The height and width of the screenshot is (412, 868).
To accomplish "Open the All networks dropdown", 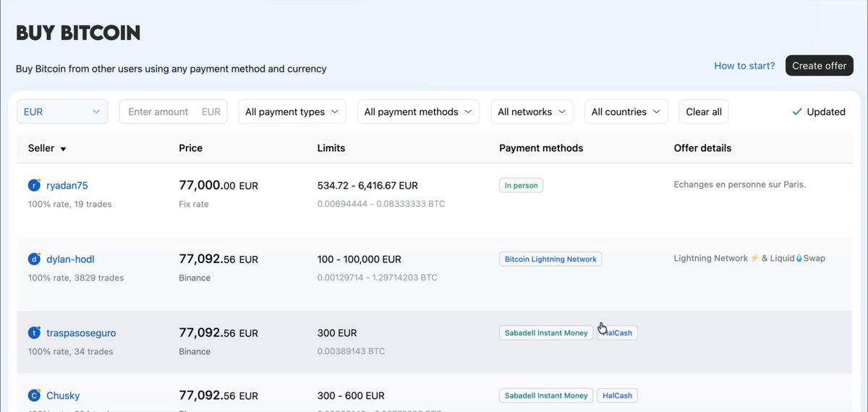I will coord(532,112).
